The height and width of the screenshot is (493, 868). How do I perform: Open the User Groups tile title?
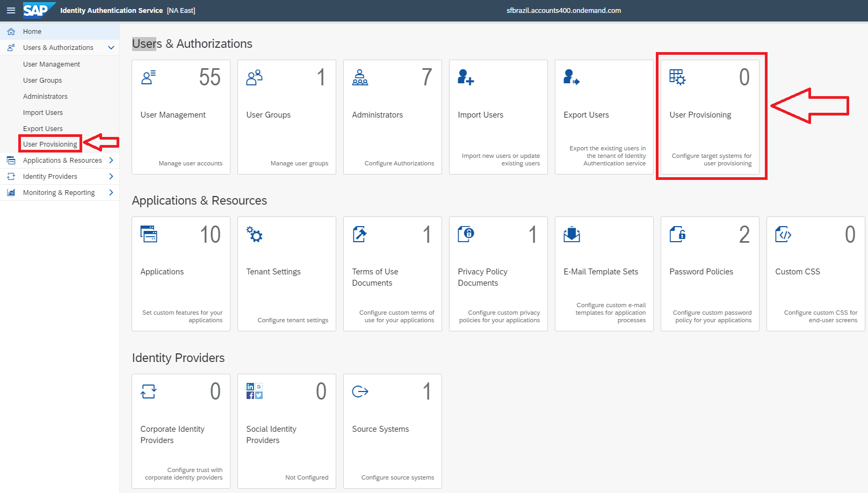click(x=268, y=115)
